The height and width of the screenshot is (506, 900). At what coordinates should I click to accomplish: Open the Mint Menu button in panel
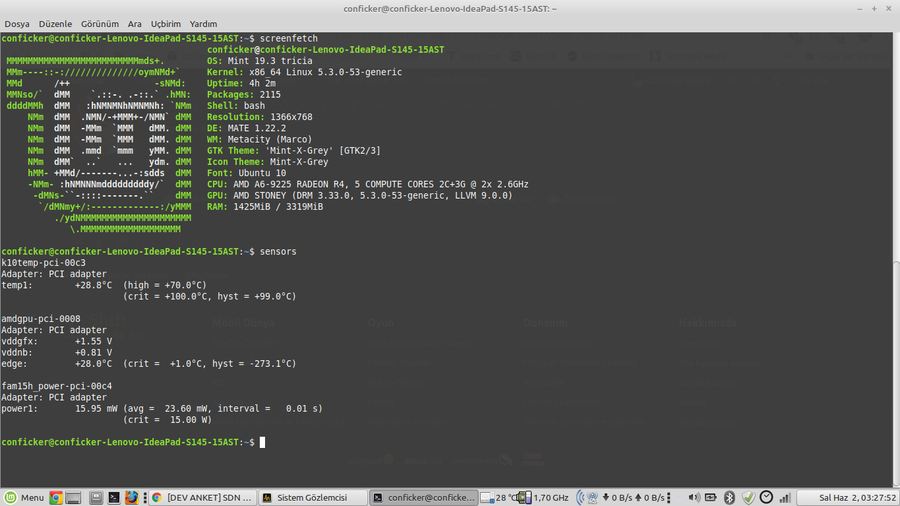pyautogui.click(x=24, y=497)
